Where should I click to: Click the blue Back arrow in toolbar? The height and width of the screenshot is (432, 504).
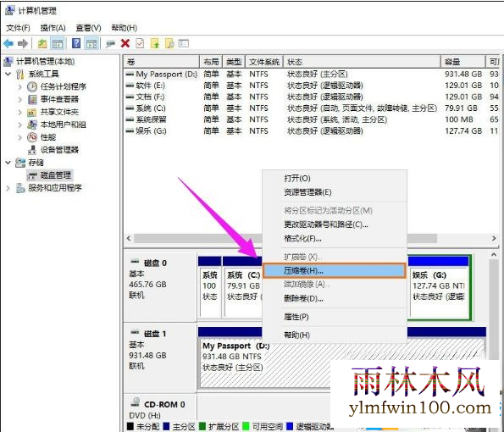point(8,43)
